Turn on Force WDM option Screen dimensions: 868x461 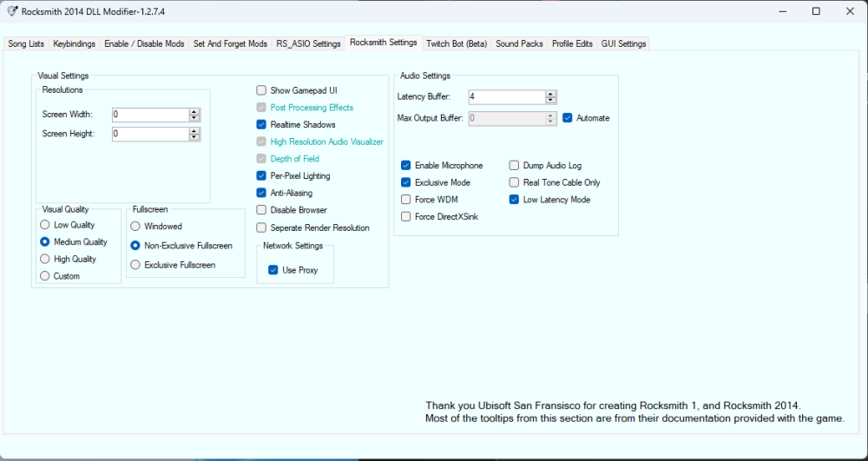(406, 200)
